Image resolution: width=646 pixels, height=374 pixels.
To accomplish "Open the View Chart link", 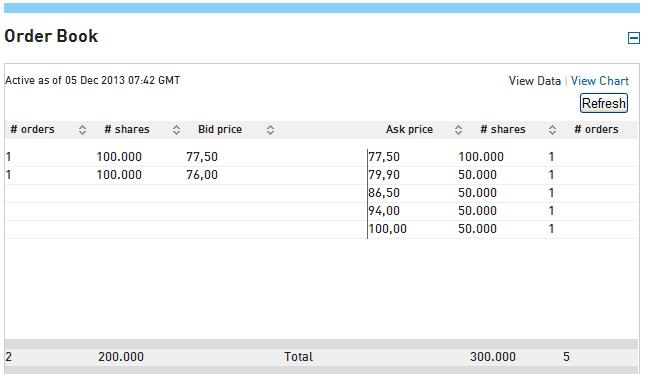I will 599,81.
